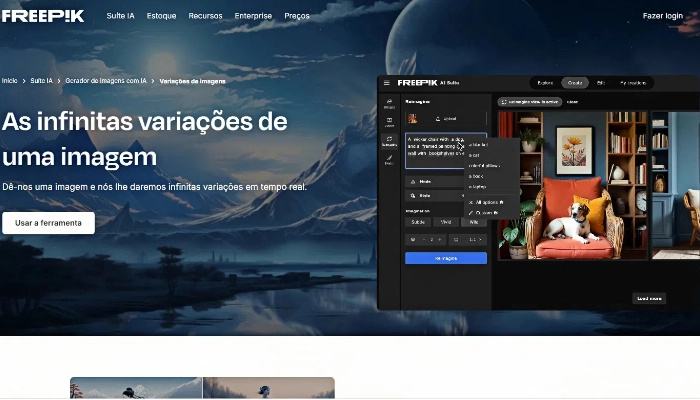Screen dimensions: 700x400
Task: Select the second sidebar tool icon in the preview
Action: point(389,122)
